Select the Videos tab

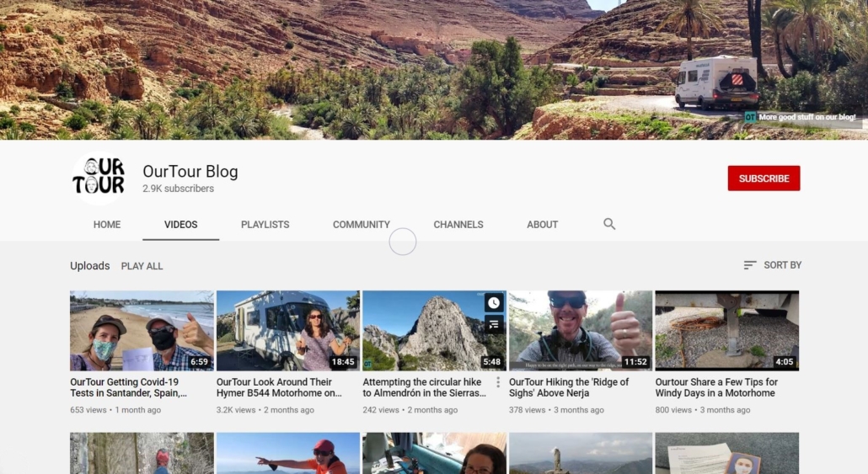(180, 225)
